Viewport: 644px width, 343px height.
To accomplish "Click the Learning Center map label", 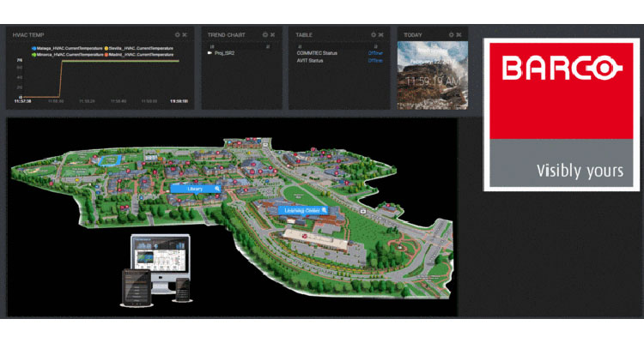I will pos(303,210).
